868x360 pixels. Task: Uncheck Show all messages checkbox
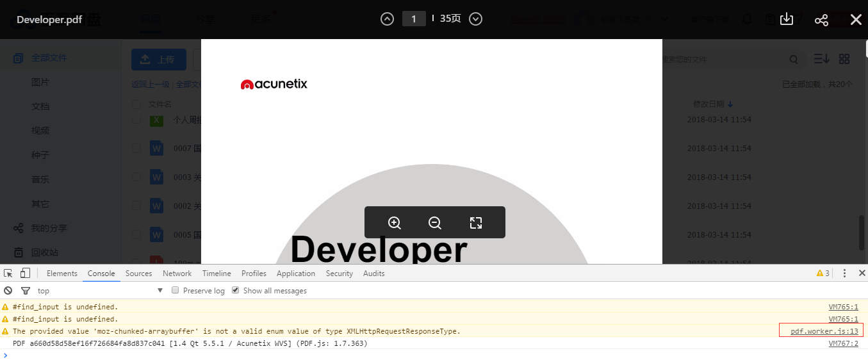click(236, 291)
